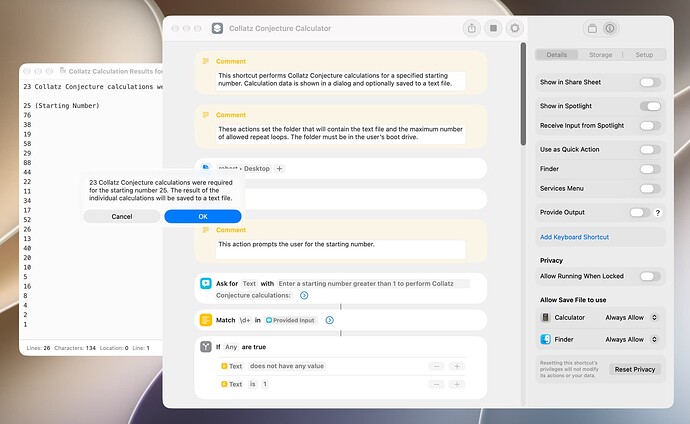Add a condition after 'Text is 1'
The image size is (690, 424).
457,384
